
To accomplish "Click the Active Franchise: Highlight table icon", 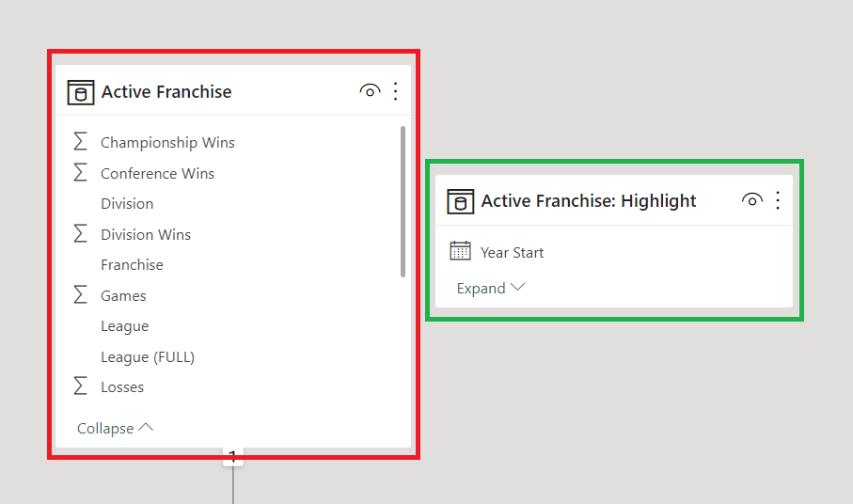I will (x=460, y=201).
